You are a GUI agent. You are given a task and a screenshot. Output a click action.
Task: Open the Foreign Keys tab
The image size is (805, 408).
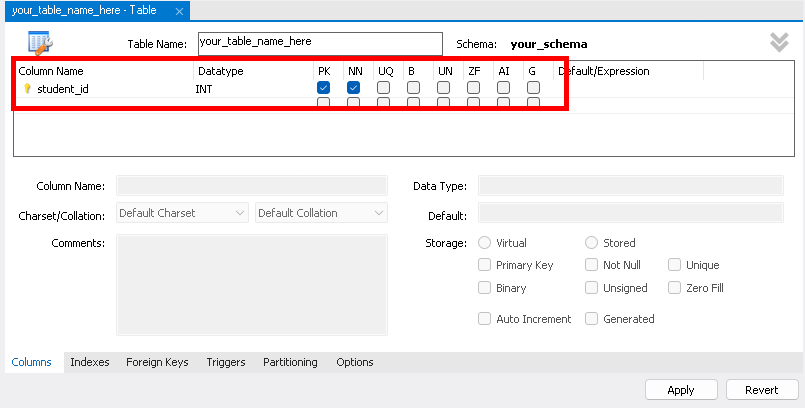[x=157, y=362]
